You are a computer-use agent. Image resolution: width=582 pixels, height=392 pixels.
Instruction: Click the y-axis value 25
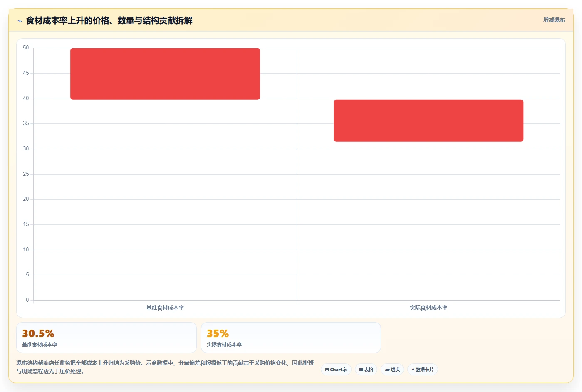tap(26, 174)
